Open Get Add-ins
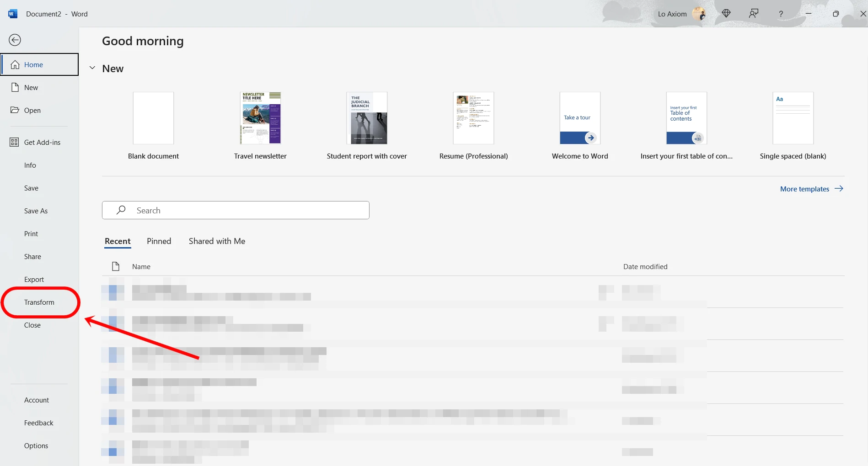 pos(39,142)
